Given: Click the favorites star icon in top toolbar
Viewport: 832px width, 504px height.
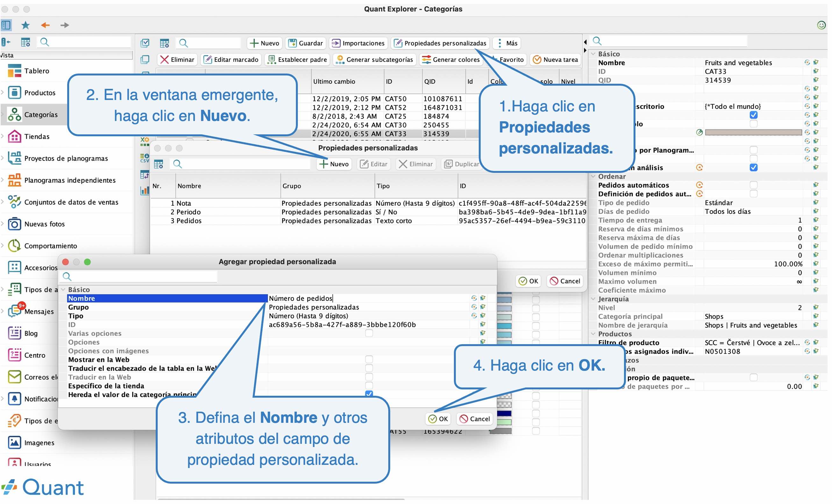Looking at the screenshot, I should 25,25.
